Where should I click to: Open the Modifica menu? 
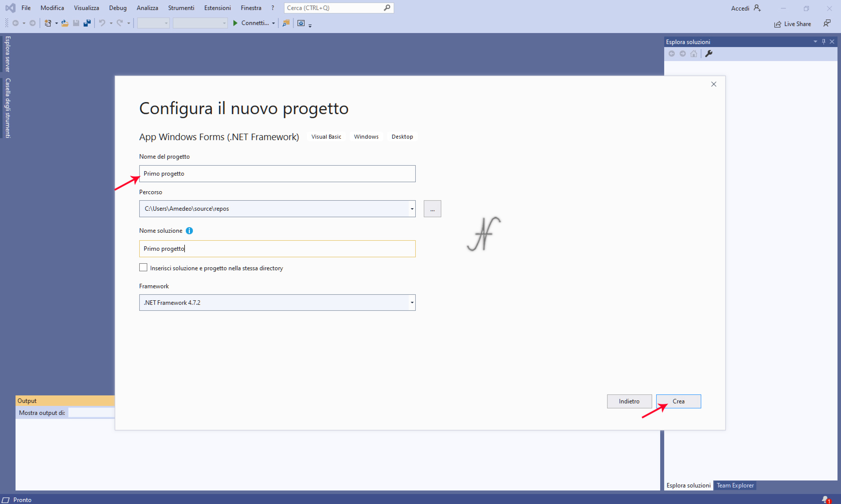[x=52, y=8]
